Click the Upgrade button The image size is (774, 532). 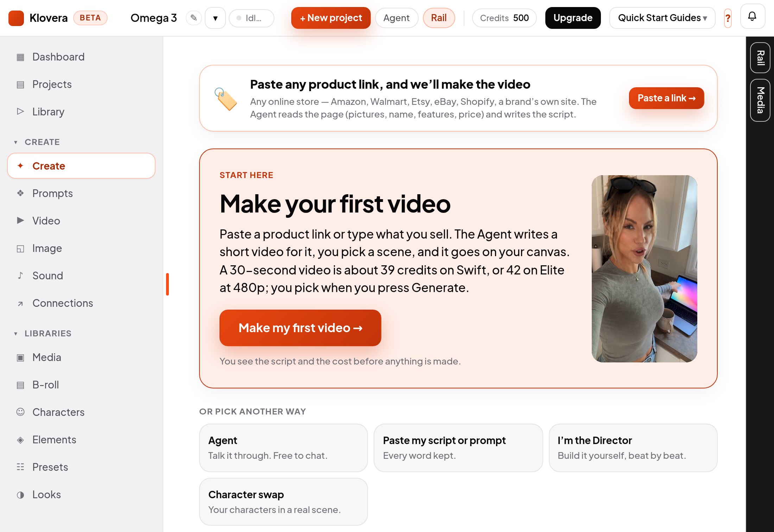click(x=573, y=18)
